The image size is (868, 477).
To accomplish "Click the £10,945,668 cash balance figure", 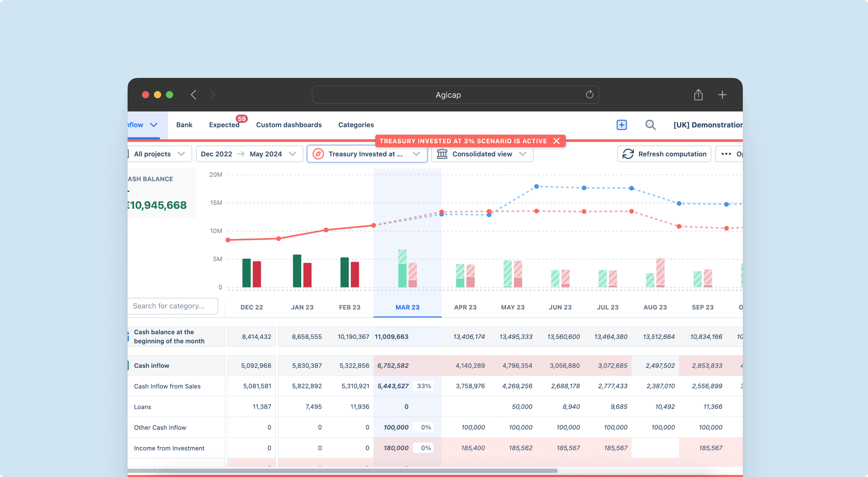I will point(157,205).
